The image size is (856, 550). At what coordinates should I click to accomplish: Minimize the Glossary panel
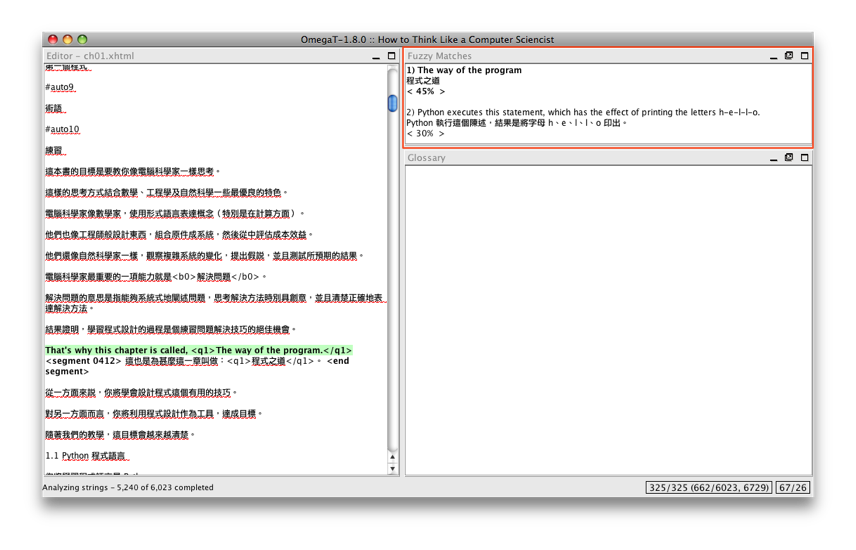(773, 158)
